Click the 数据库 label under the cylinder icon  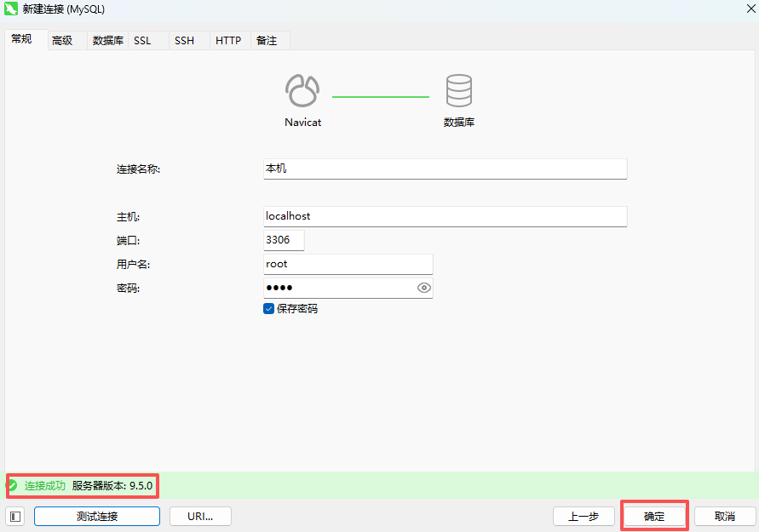[459, 123]
